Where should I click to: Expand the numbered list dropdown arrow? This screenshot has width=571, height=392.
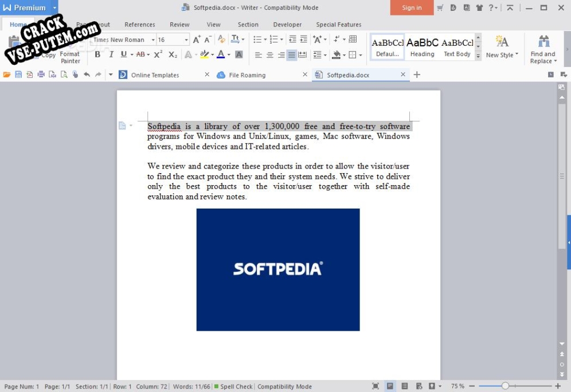pyautogui.click(x=281, y=40)
